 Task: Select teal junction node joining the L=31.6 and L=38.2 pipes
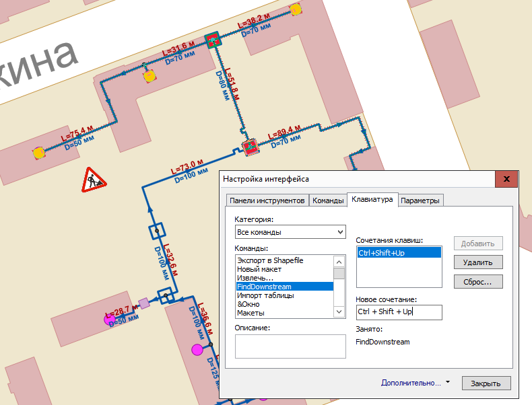pos(214,40)
